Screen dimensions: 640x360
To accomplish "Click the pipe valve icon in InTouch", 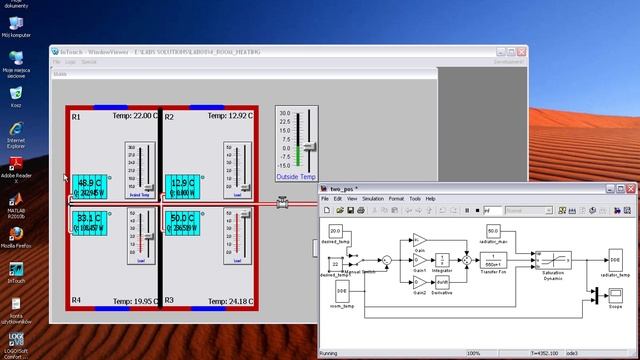I will (282, 202).
